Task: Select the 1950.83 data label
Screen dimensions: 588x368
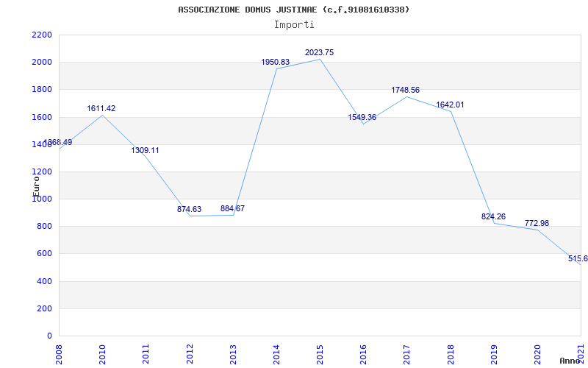Action: [x=275, y=63]
